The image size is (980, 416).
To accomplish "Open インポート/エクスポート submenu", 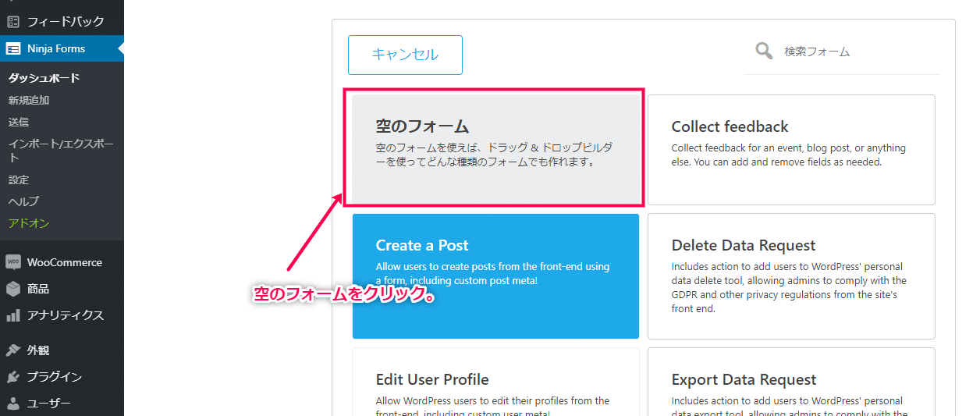I will coord(61,151).
